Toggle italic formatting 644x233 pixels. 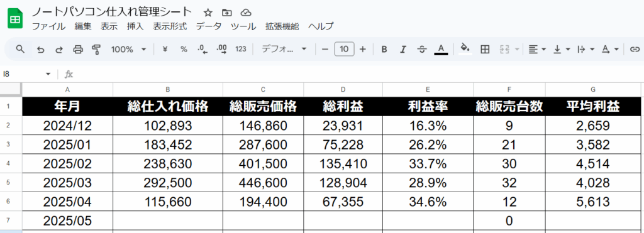(x=403, y=49)
